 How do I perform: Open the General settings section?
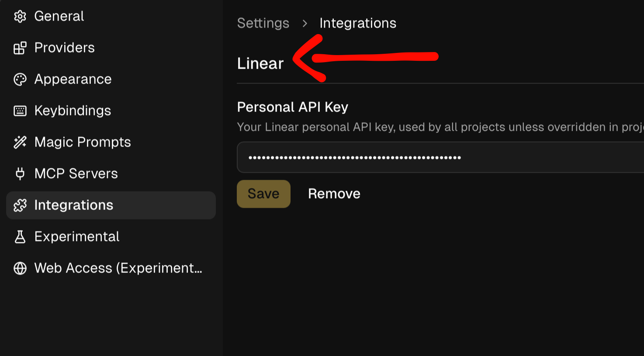59,16
